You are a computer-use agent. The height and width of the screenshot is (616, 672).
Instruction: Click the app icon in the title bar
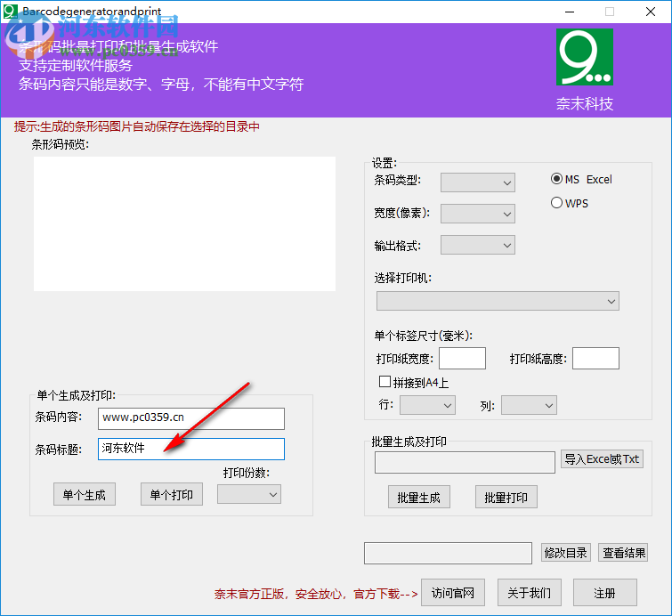pyautogui.click(x=11, y=12)
